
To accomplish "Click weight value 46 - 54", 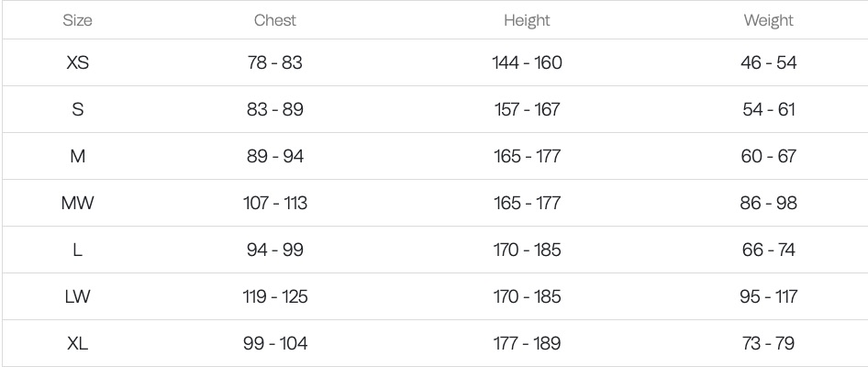I will point(768,62).
